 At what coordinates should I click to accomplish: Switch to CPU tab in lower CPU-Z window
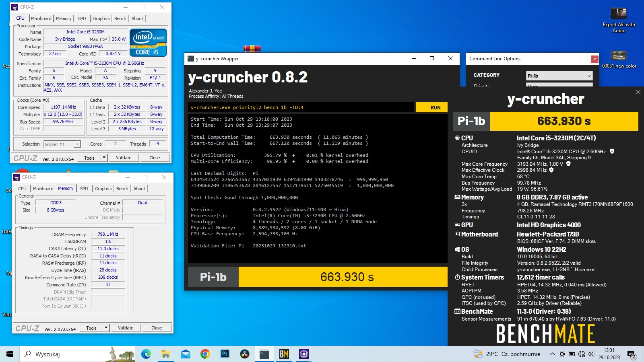(x=22, y=189)
